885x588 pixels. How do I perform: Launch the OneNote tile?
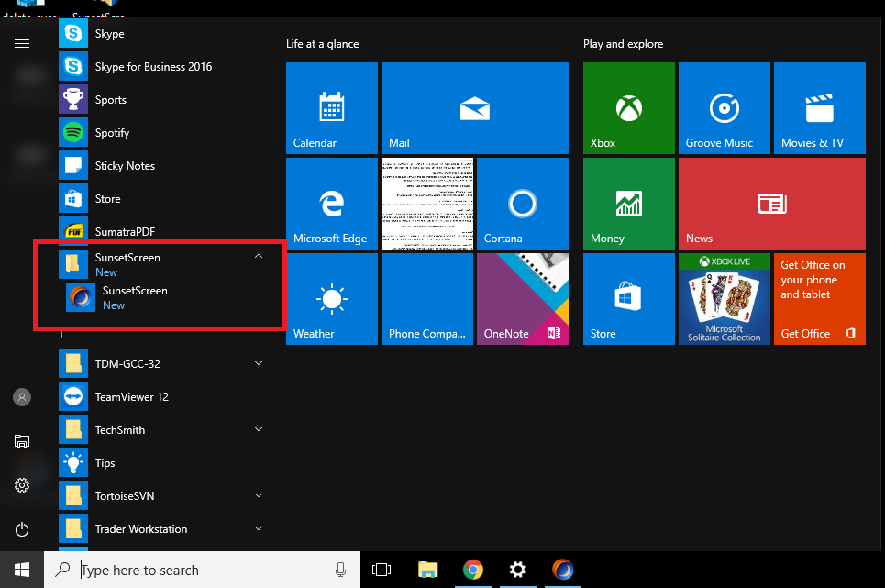(523, 298)
